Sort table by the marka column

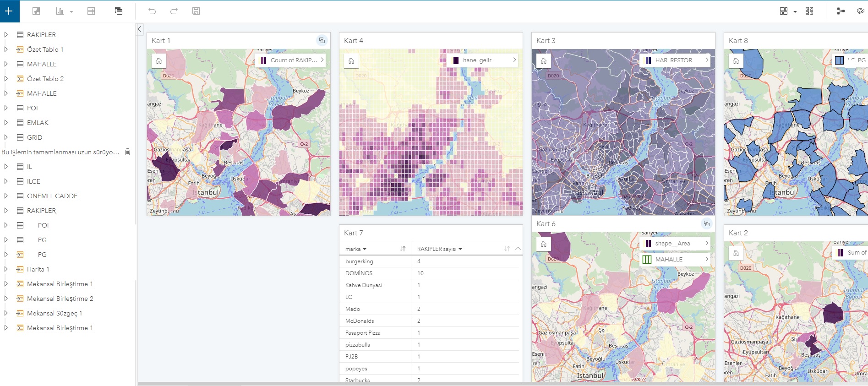tap(403, 249)
